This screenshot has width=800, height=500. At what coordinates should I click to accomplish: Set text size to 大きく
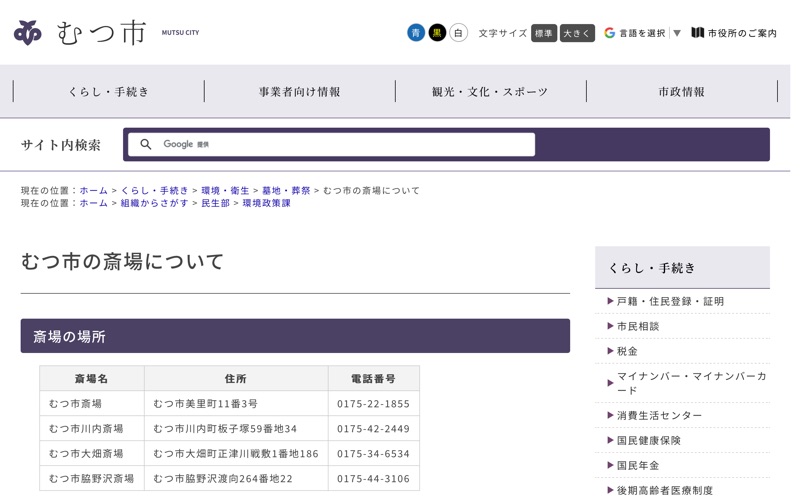pos(577,33)
